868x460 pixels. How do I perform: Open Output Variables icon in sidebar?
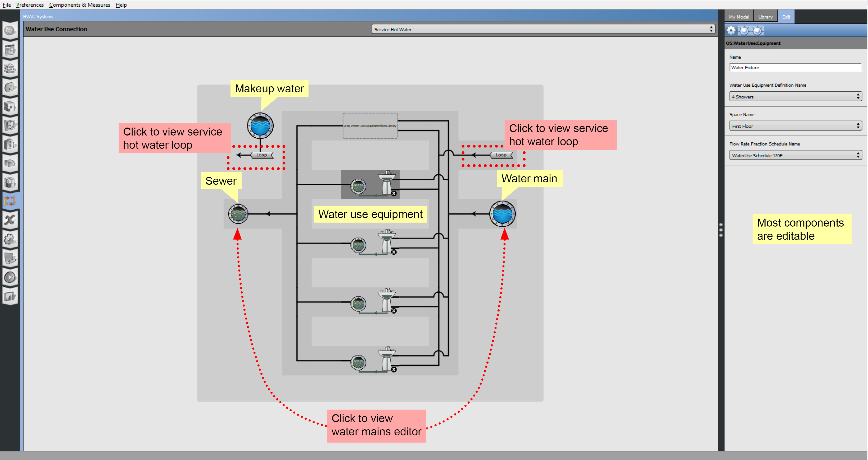(10, 220)
